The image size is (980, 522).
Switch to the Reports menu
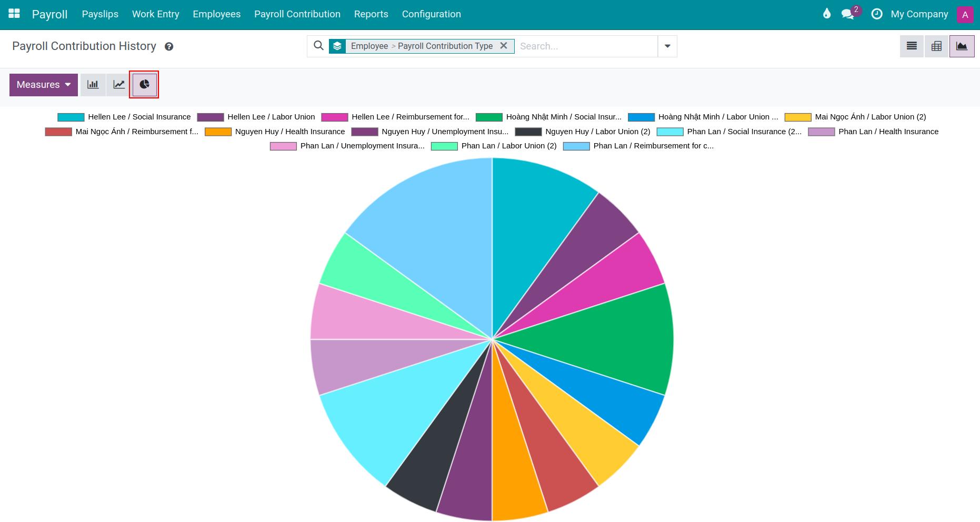[371, 14]
